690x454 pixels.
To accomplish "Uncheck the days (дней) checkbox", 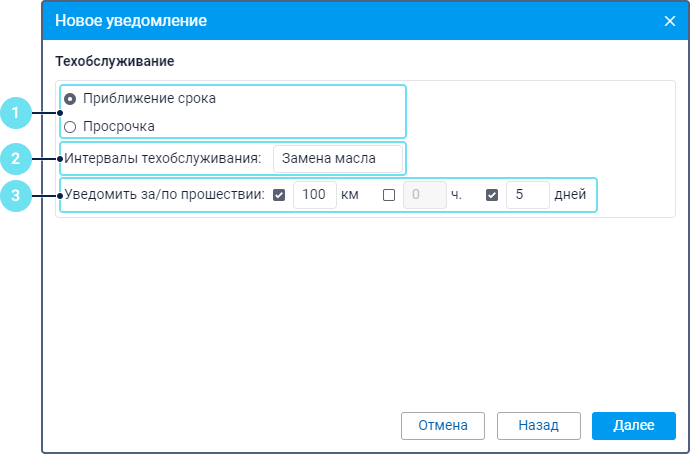I will pyautogui.click(x=492, y=195).
